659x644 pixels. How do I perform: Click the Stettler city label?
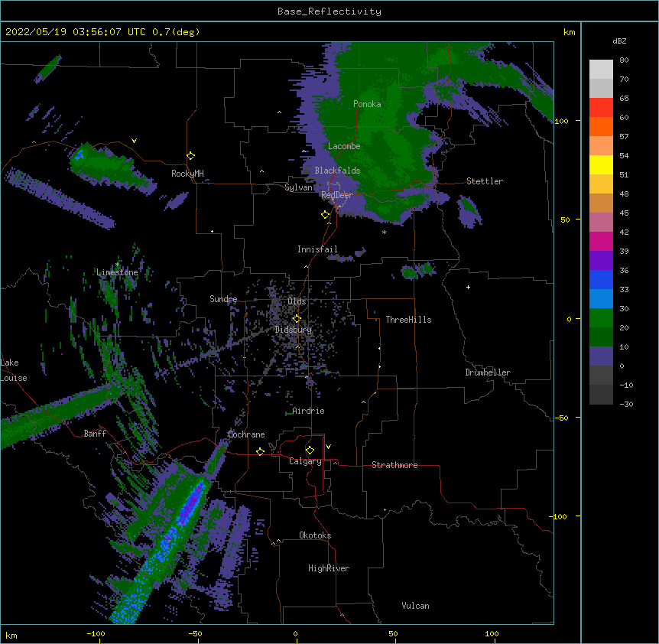[485, 181]
